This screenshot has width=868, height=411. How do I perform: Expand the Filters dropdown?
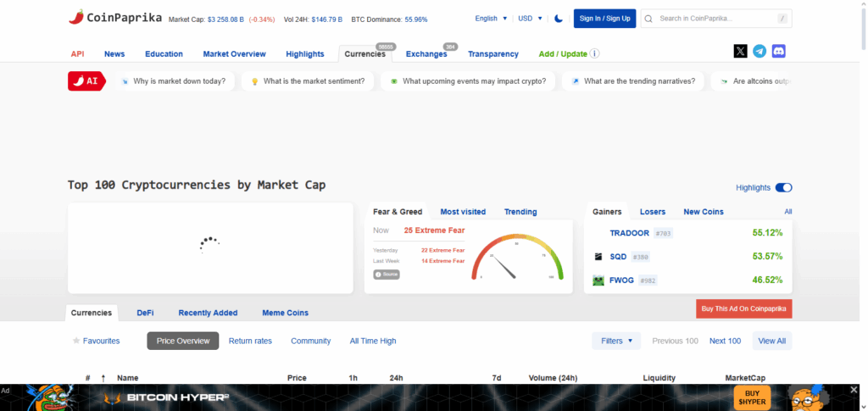pos(616,341)
